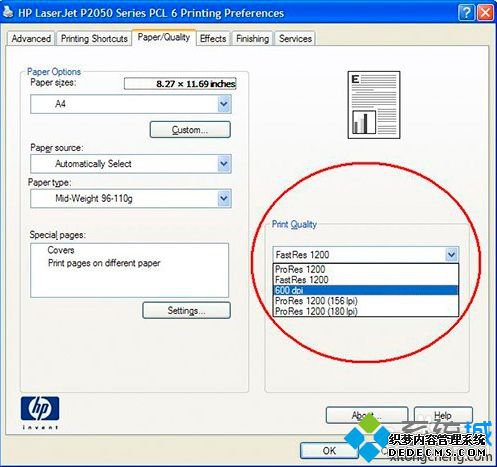The width and height of the screenshot is (497, 467).
Task: Go to the Effects tab
Action: (213, 38)
